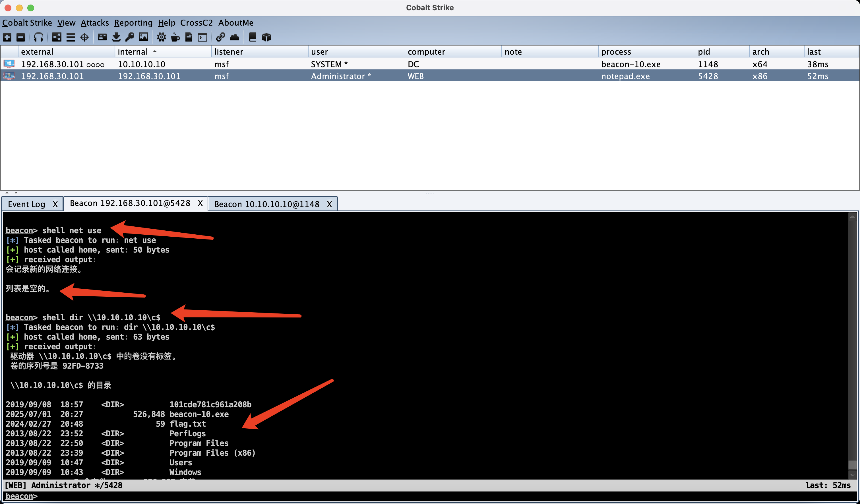This screenshot has height=504, width=860.
Task: Click the book Help icon in toolbar
Action: [x=253, y=37]
